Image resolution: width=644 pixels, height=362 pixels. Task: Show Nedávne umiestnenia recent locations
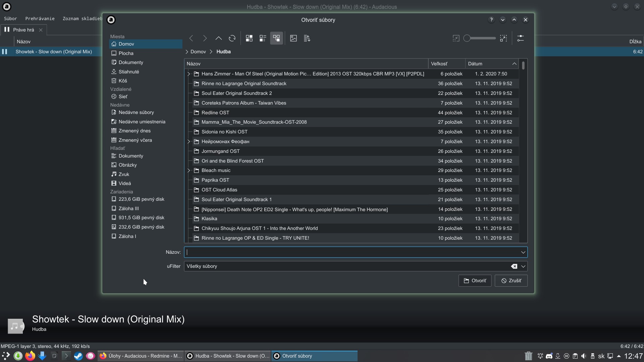(146, 122)
